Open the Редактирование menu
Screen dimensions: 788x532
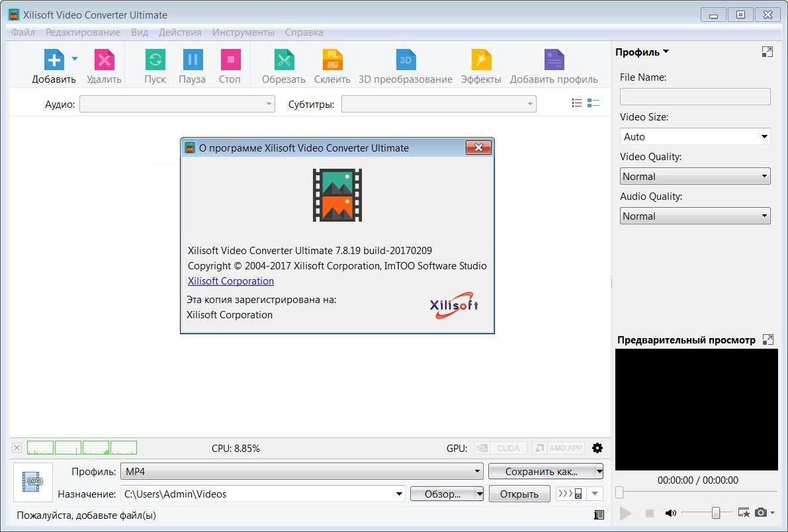tap(83, 32)
